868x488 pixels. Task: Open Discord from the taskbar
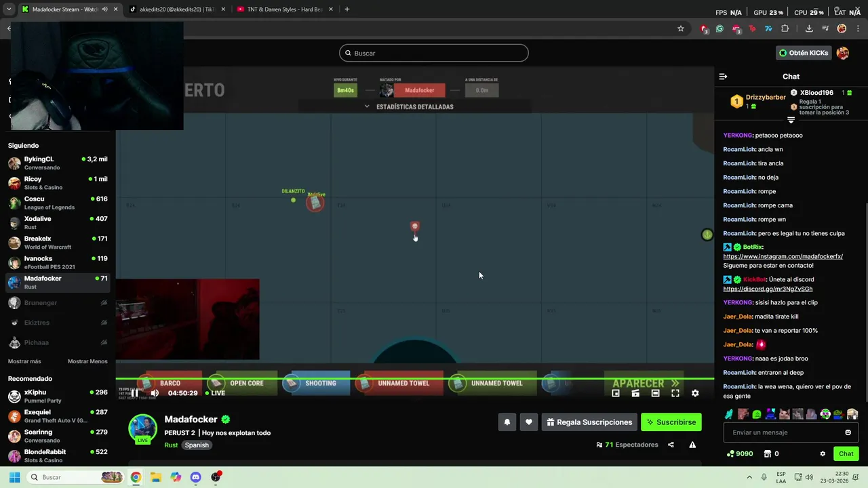(196, 477)
